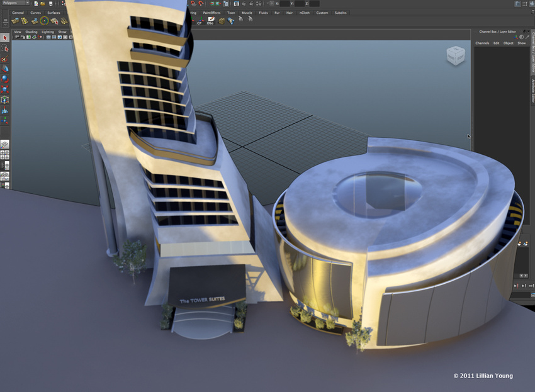Open the viewport Show menu
This screenshot has width=535, height=392.
pos(62,31)
